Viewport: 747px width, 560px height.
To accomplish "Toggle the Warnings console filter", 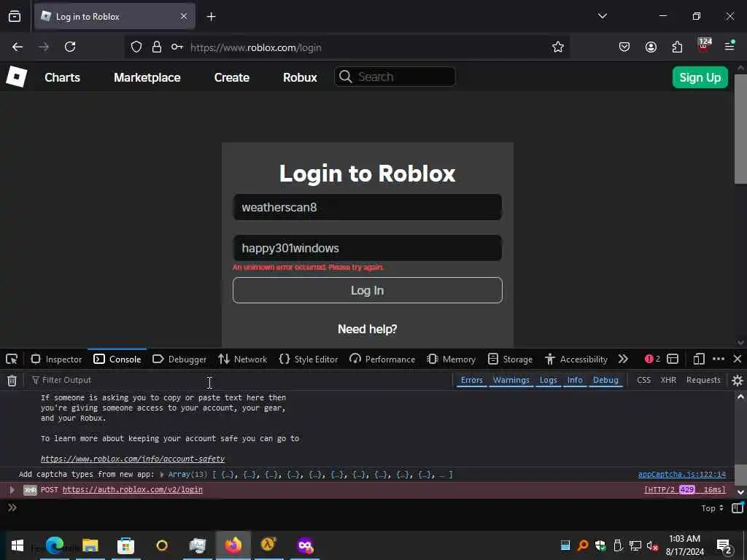I will 511,380.
